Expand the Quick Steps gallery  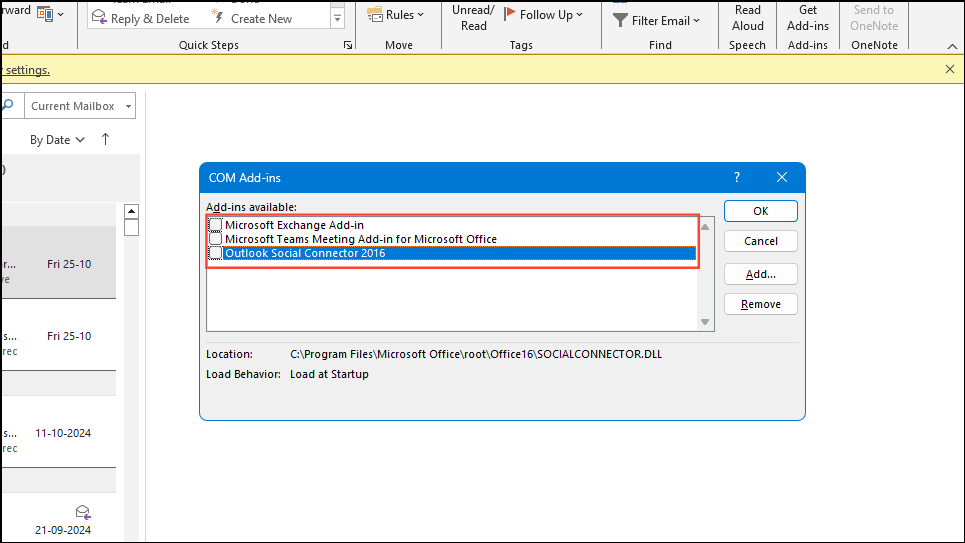[337, 18]
